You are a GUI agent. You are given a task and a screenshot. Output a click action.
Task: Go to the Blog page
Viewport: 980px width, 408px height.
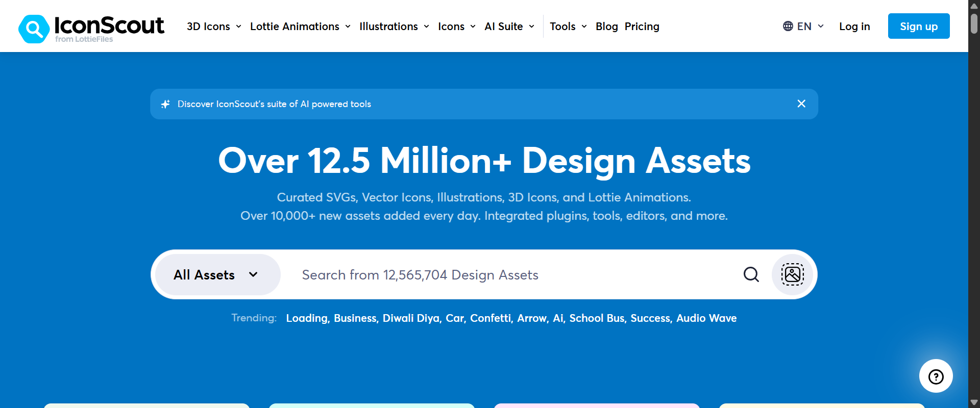tap(607, 27)
